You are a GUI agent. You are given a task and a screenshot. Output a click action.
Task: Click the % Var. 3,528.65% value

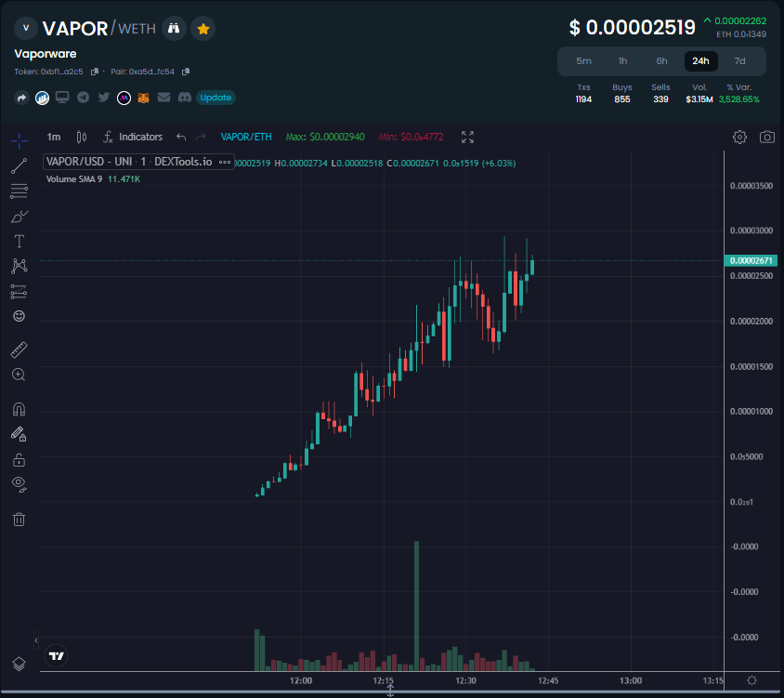[x=739, y=99]
